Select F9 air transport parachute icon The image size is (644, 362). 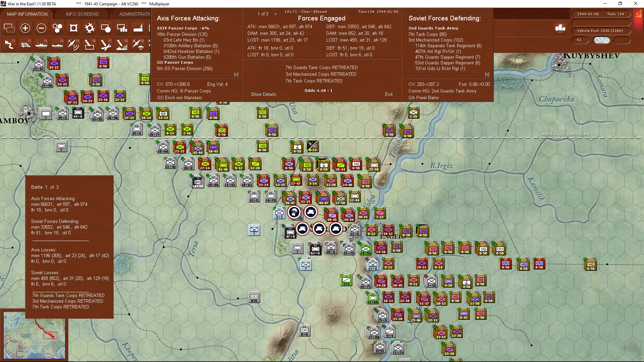point(138,44)
